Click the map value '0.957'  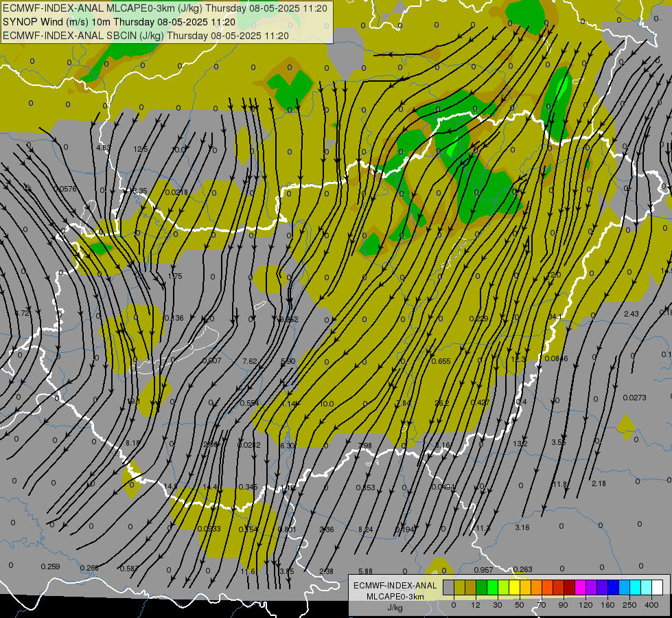click(x=483, y=570)
